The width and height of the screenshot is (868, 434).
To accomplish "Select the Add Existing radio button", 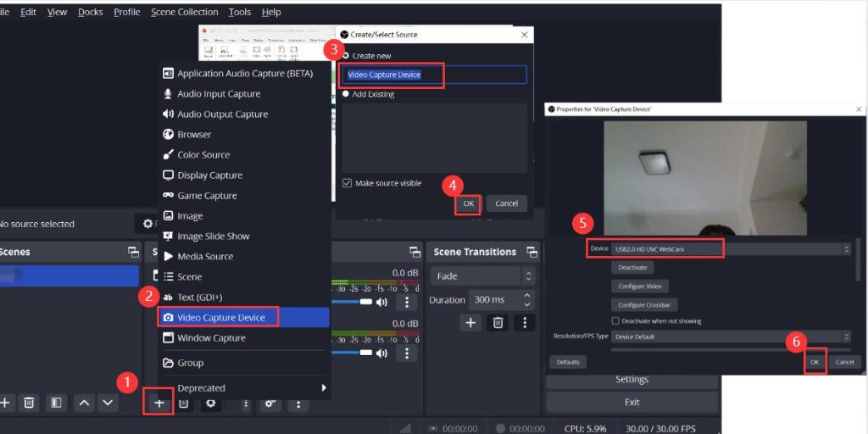I will tap(346, 94).
